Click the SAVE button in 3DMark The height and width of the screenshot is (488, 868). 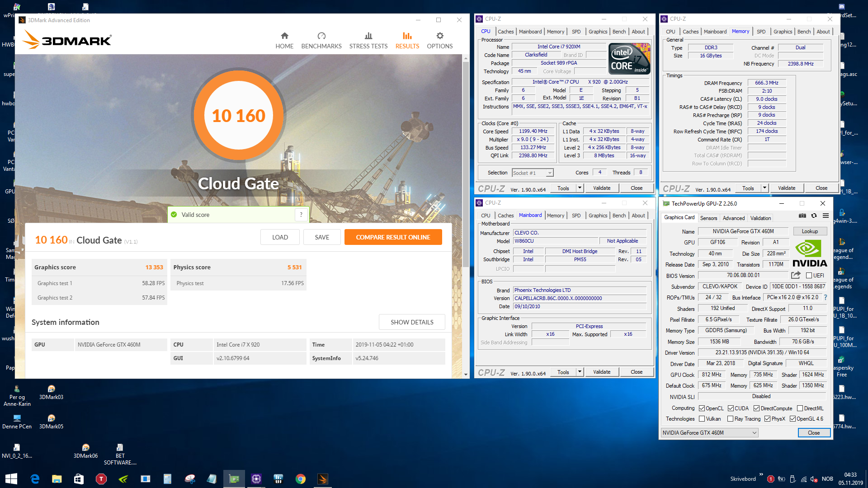tap(322, 237)
